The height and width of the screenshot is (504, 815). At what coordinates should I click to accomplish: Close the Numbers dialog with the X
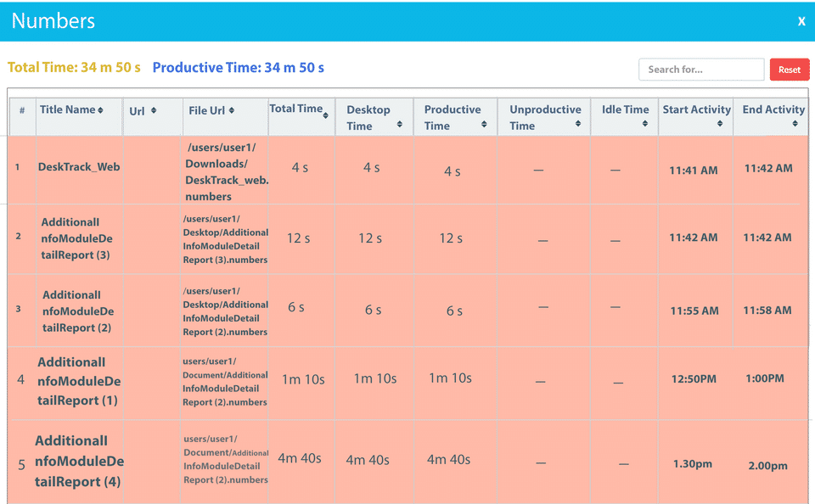pyautogui.click(x=801, y=21)
